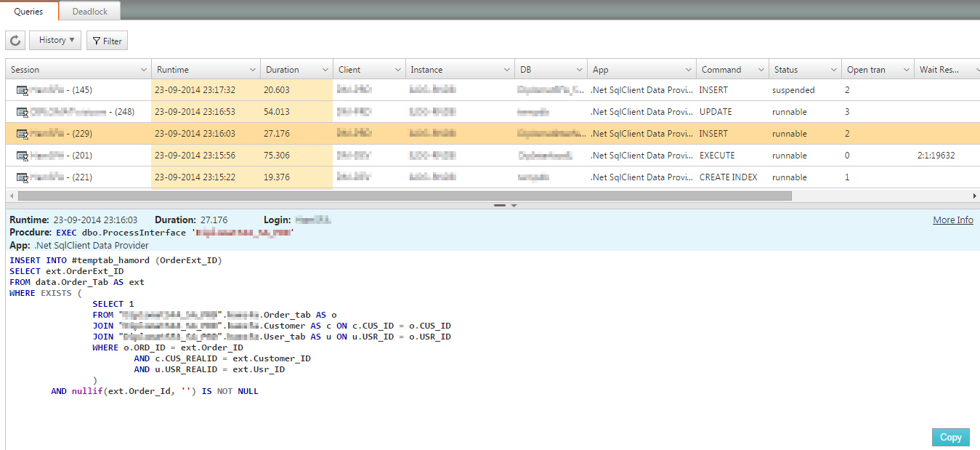Click duration value 19.376
Image resolution: width=980 pixels, height=450 pixels.
tap(277, 177)
